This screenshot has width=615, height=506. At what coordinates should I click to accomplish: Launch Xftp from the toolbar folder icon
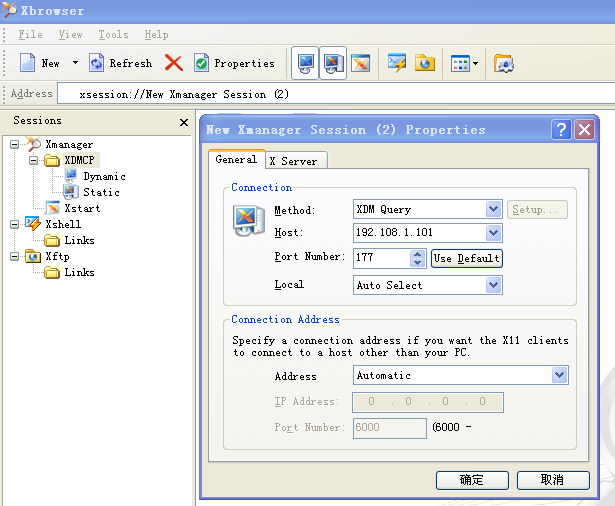click(425, 63)
